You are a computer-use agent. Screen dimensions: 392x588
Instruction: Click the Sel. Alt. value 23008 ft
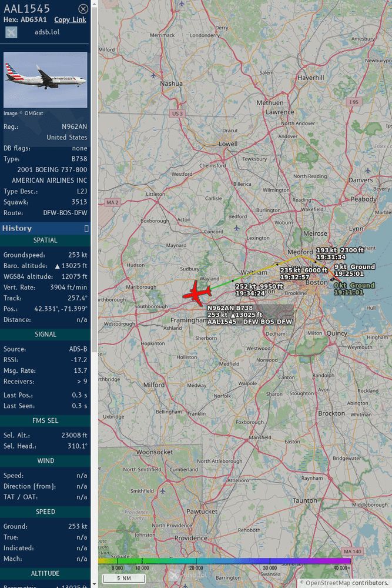(x=74, y=435)
